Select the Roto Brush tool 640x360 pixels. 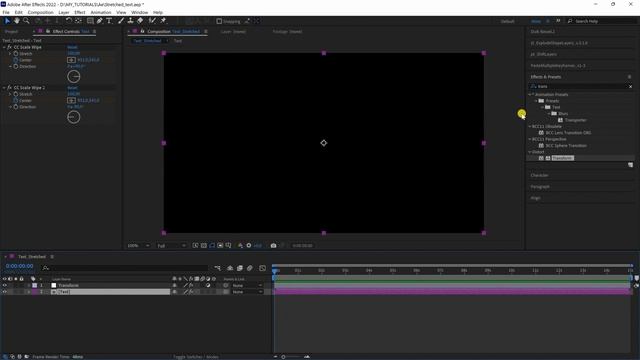point(152,21)
